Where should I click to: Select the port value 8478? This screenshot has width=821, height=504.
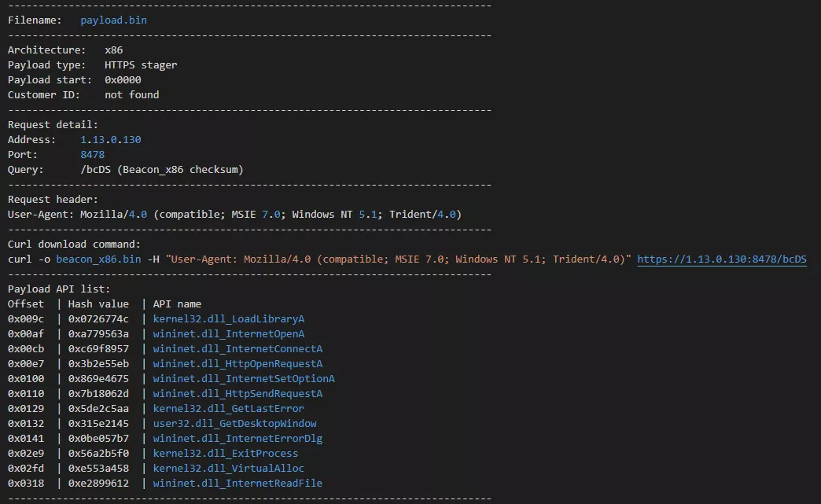[x=92, y=154]
